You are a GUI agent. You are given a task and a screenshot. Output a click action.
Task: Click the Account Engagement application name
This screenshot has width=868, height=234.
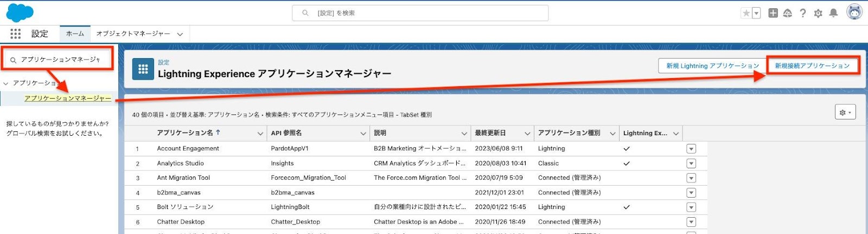(188, 148)
